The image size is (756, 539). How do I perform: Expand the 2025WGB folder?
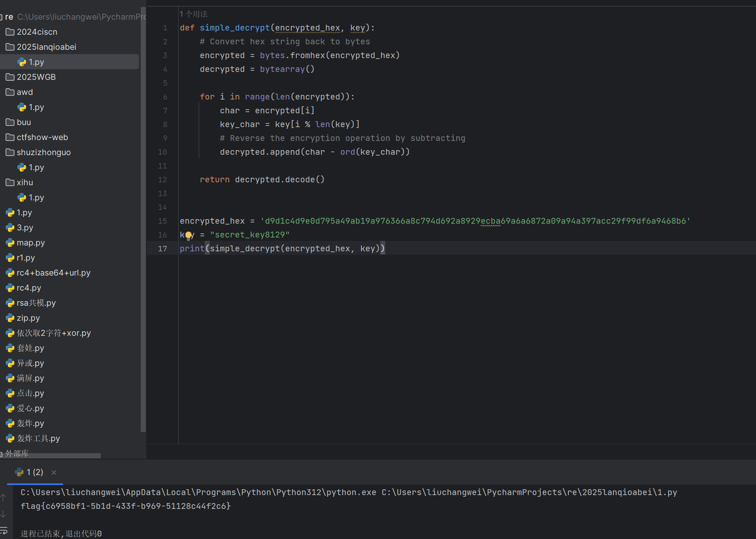tap(36, 77)
